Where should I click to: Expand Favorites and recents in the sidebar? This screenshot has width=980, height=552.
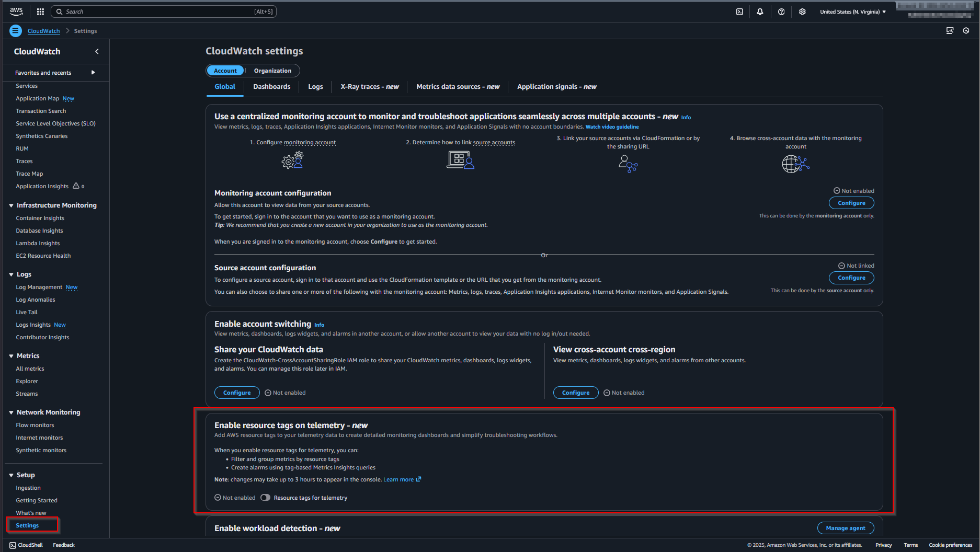(x=93, y=73)
